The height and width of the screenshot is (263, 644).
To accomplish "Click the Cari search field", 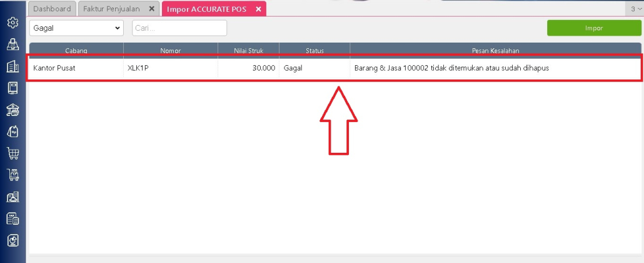I will click(x=179, y=28).
